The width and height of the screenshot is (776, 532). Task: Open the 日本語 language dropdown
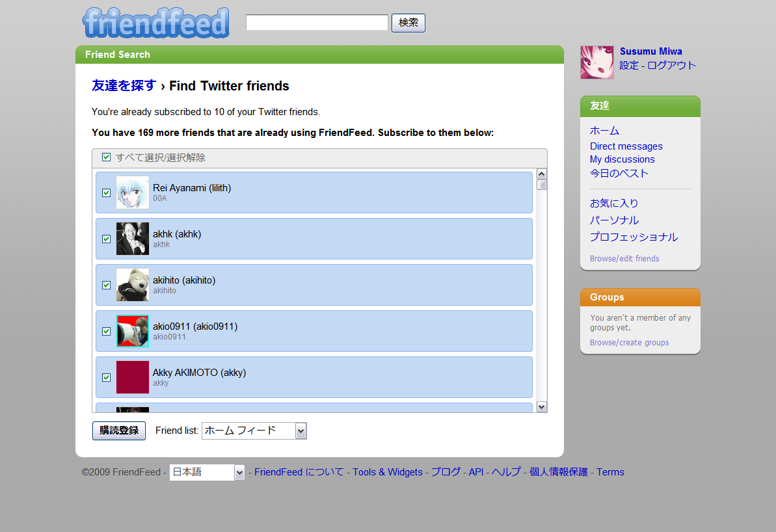click(x=207, y=472)
